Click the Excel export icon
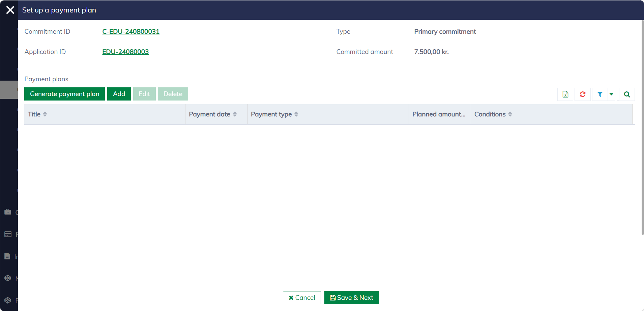 565,94
